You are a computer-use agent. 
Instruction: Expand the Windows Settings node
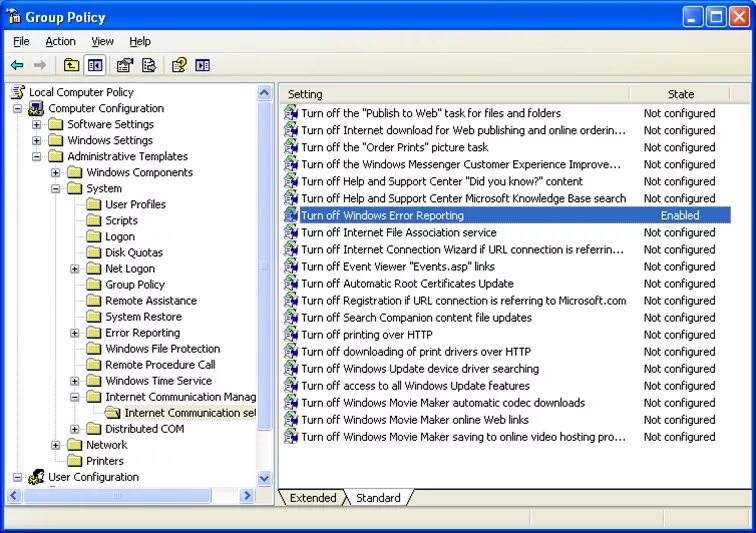coord(37,140)
